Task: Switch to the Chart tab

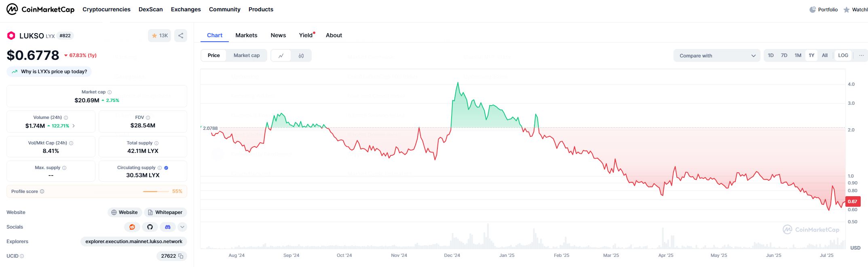Action: click(215, 35)
